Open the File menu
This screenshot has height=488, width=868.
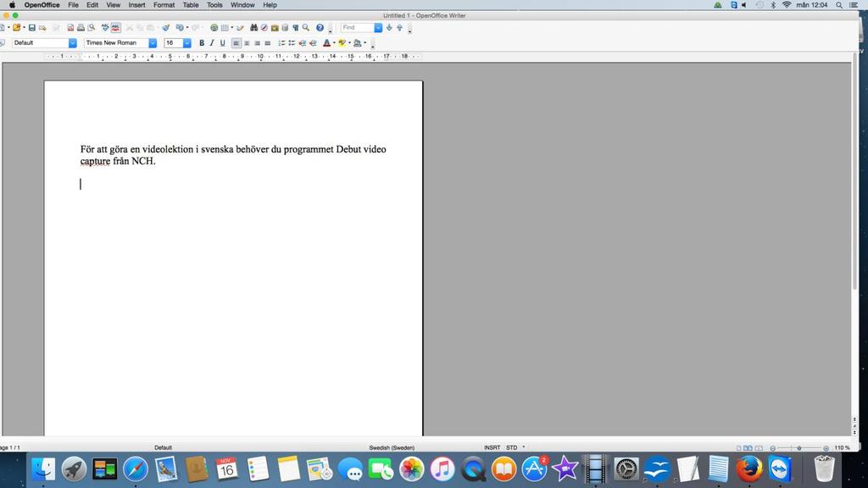coord(73,5)
